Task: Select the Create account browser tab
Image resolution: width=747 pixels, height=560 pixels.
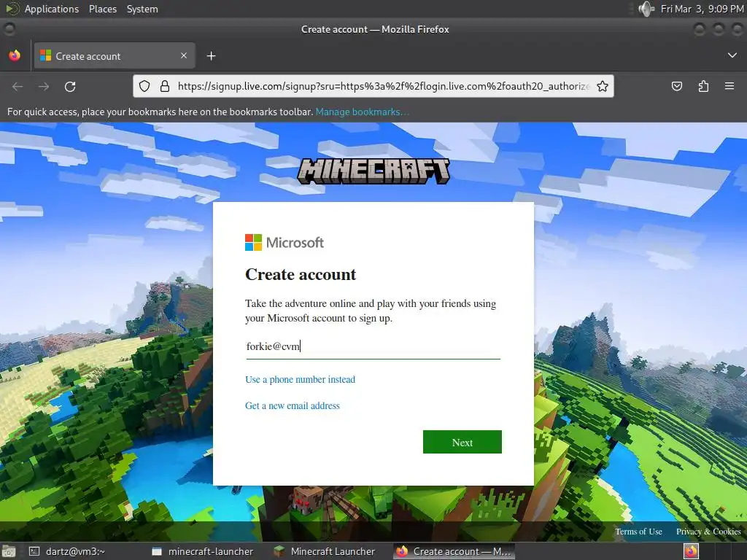Action: pos(115,56)
